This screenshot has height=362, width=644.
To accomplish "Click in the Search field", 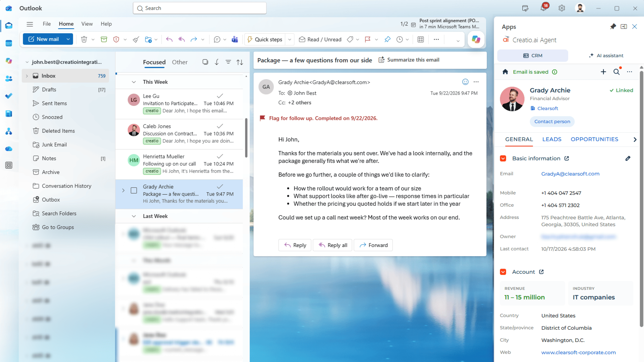I will pyautogui.click(x=199, y=8).
